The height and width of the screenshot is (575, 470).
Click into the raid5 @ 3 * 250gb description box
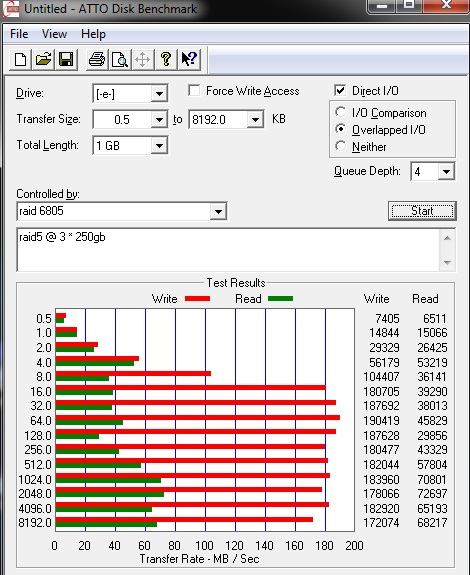coord(228,250)
